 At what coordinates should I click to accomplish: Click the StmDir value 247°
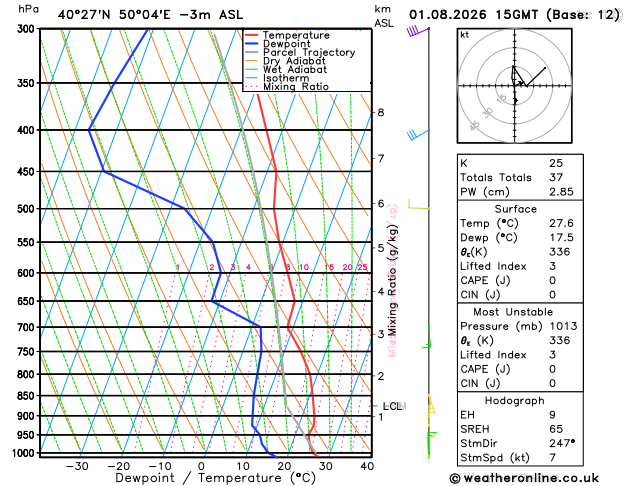tap(562, 443)
